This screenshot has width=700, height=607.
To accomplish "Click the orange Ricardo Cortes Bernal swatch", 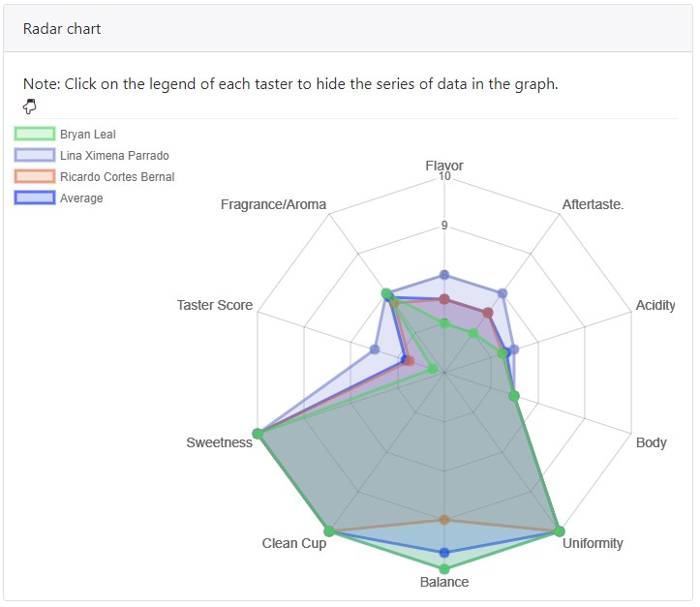I will [34, 177].
